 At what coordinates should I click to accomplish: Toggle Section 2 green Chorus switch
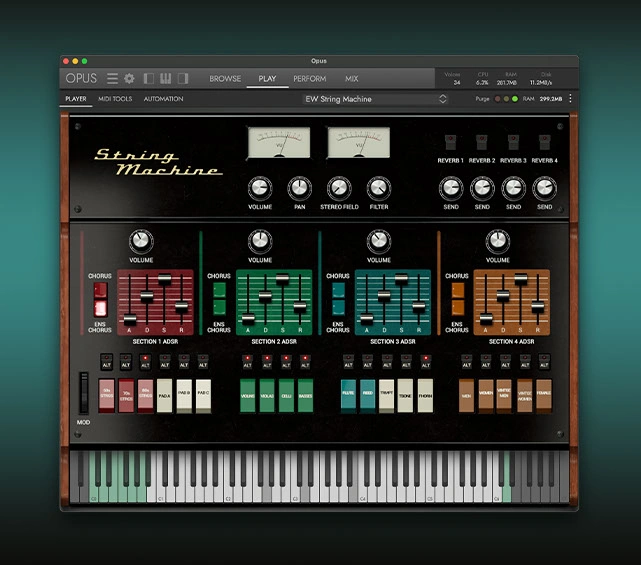(x=220, y=290)
